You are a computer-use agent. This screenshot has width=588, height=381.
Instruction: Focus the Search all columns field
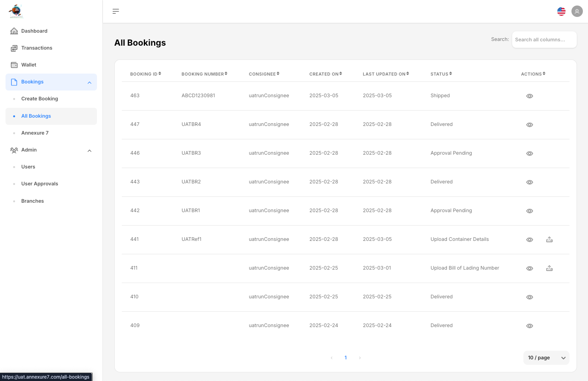tap(544, 40)
